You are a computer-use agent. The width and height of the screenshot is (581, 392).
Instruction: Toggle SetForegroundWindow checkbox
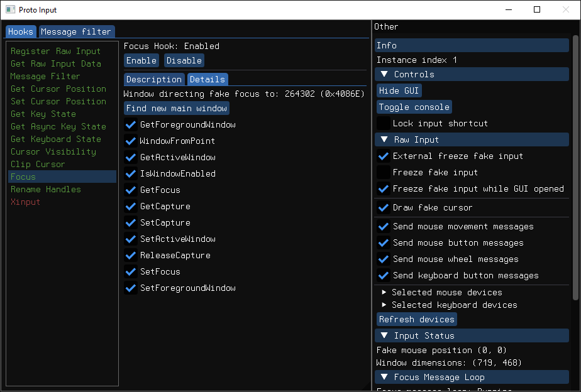130,288
